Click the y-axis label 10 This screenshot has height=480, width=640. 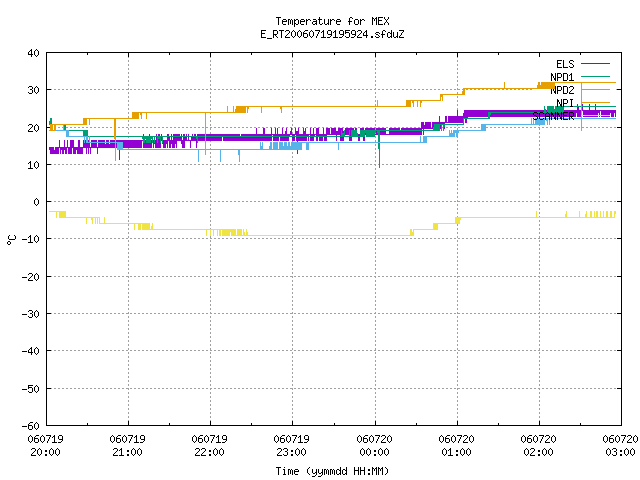tap(33, 165)
